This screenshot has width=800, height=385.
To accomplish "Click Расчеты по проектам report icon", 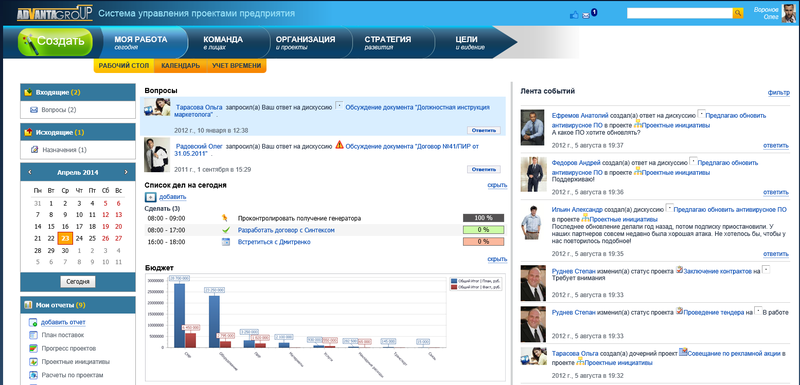I will point(33,375).
